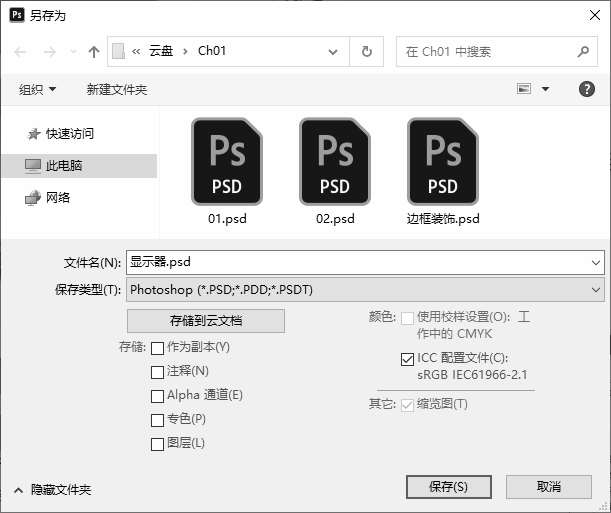
Task: Click the magnifier search icon
Action: tap(583, 51)
